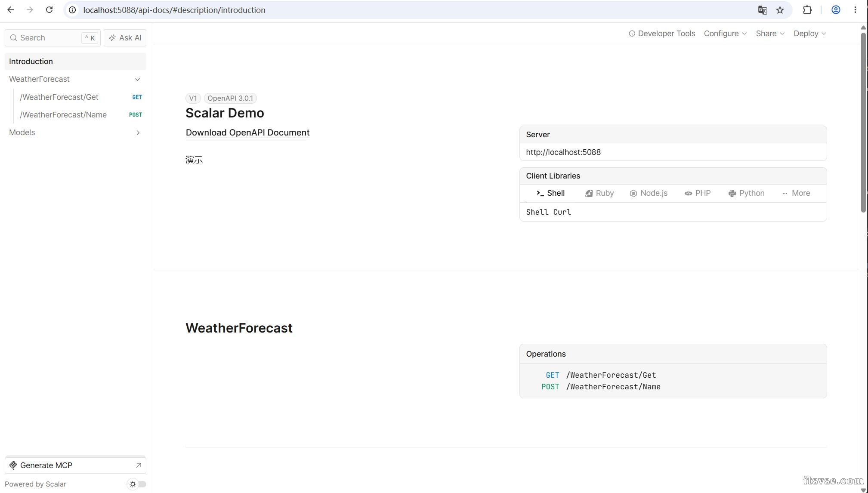
Task: Open the browser three-dot menu
Action: [x=855, y=10]
